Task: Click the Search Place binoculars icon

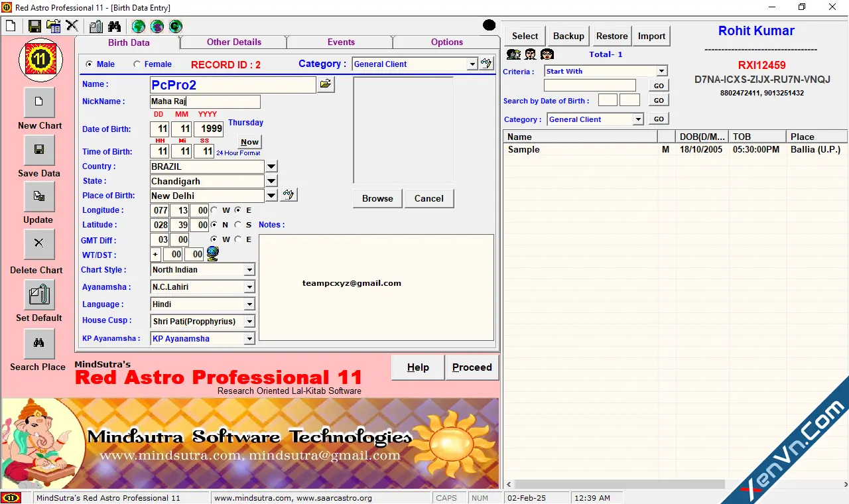Action: coord(39,343)
